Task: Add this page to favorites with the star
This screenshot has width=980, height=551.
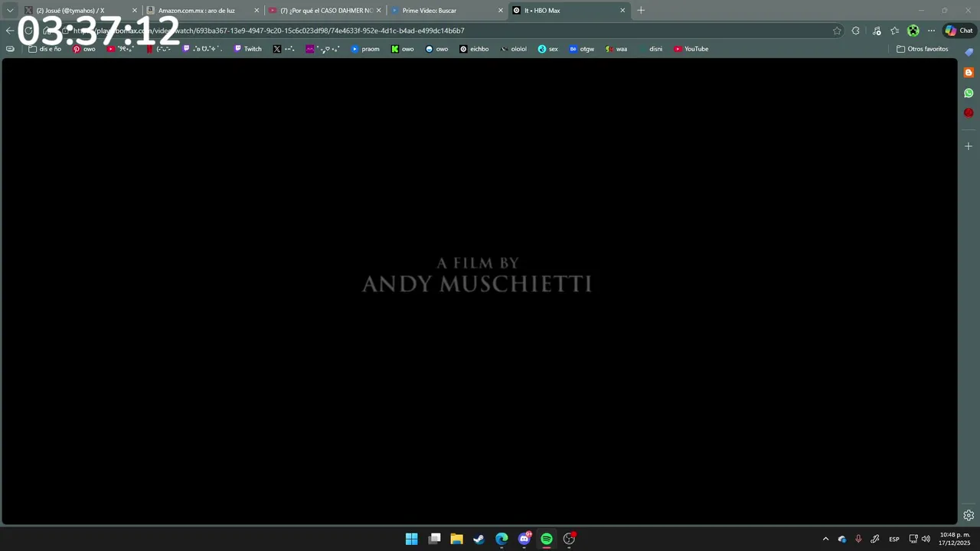Action: (x=837, y=31)
